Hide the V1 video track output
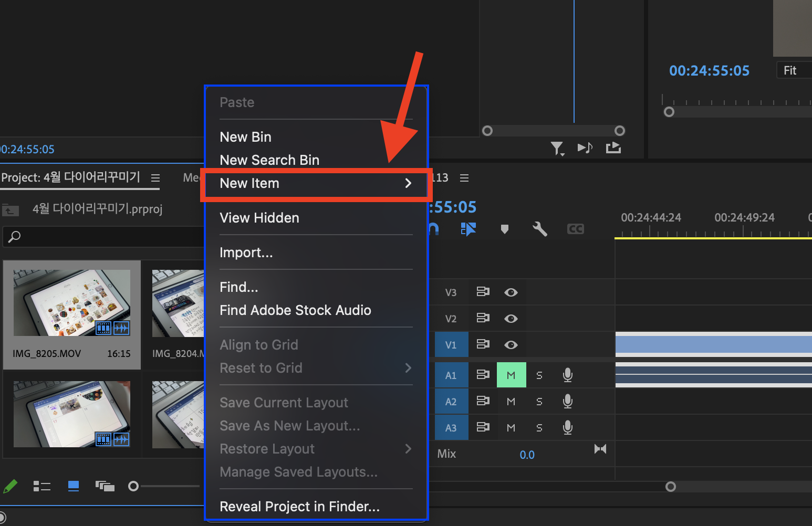This screenshot has width=812, height=526. click(511, 345)
